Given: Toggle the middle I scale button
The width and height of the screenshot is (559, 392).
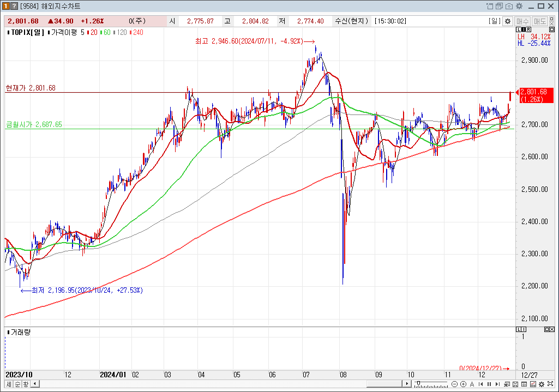Looking at the screenshot, I should click(523, 29).
